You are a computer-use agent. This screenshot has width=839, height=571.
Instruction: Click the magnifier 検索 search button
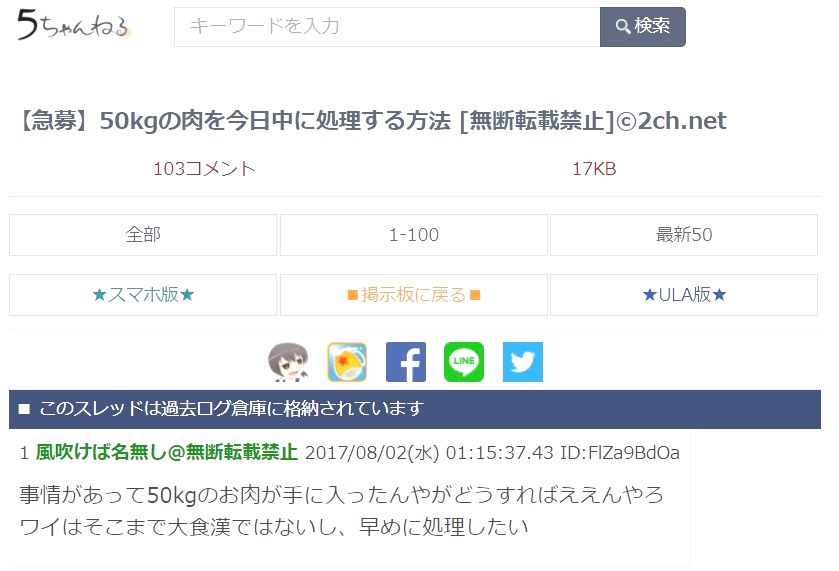(643, 27)
